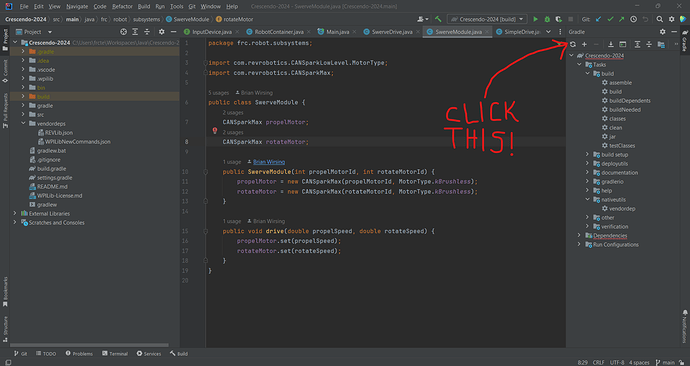Click the CRLF line separator in status bar
The width and height of the screenshot is (690, 366).
[598, 362]
